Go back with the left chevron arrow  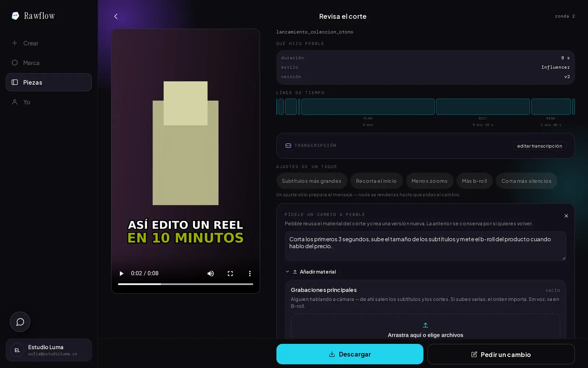pos(116,16)
